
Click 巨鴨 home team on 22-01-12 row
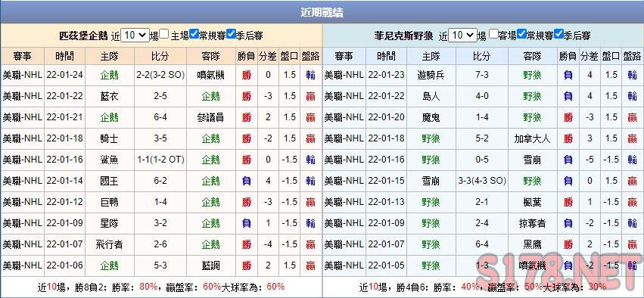coord(109,202)
